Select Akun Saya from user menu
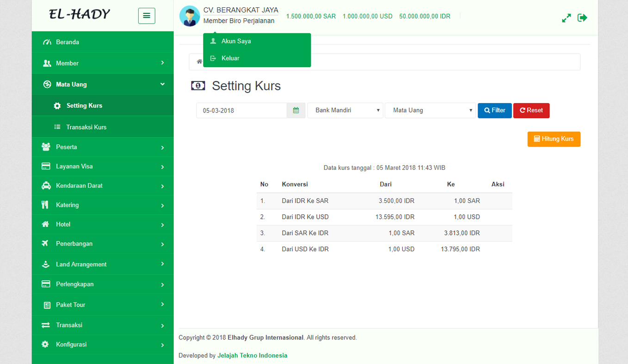This screenshot has height=364, width=628. click(x=236, y=41)
